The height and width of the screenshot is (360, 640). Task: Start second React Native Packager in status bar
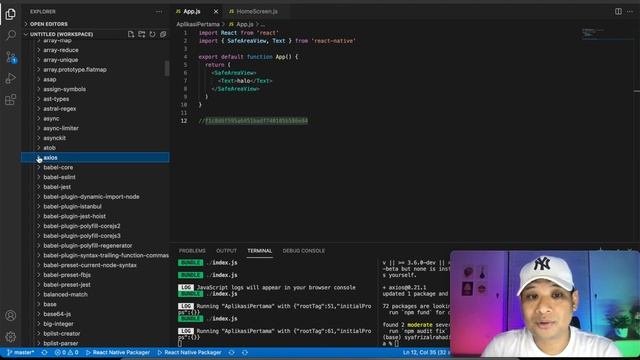point(189,352)
